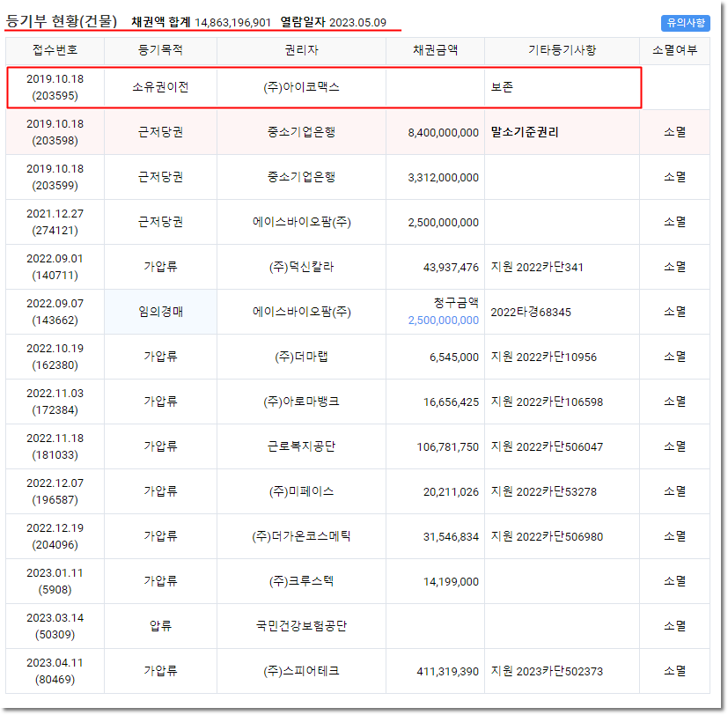Click the total 14,863,196,901 value

tap(232, 23)
